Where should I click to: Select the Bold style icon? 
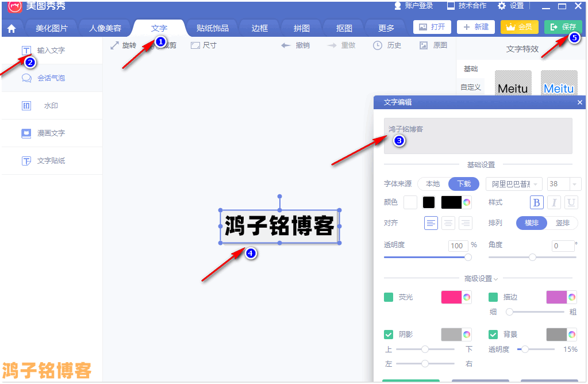click(536, 202)
